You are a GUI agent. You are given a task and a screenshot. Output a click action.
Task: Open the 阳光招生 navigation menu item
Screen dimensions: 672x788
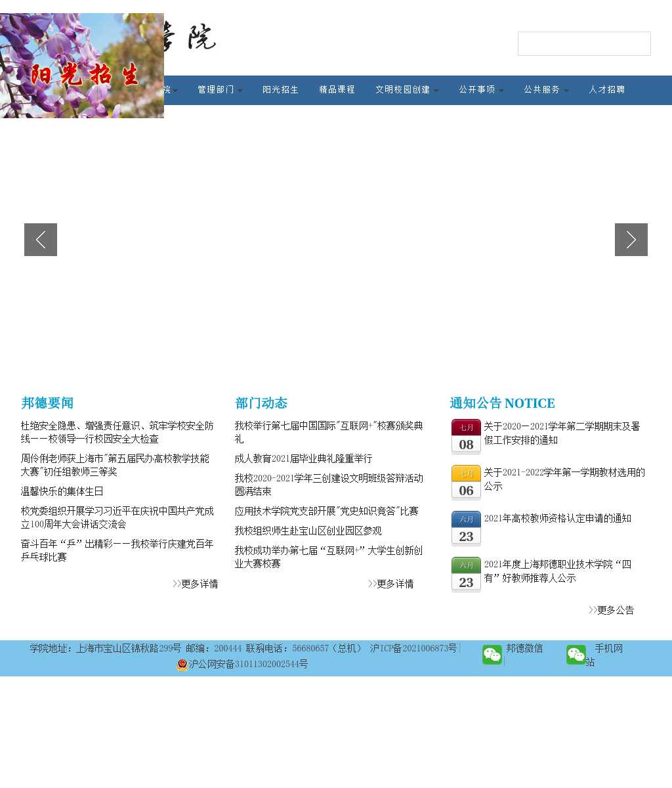[281, 90]
